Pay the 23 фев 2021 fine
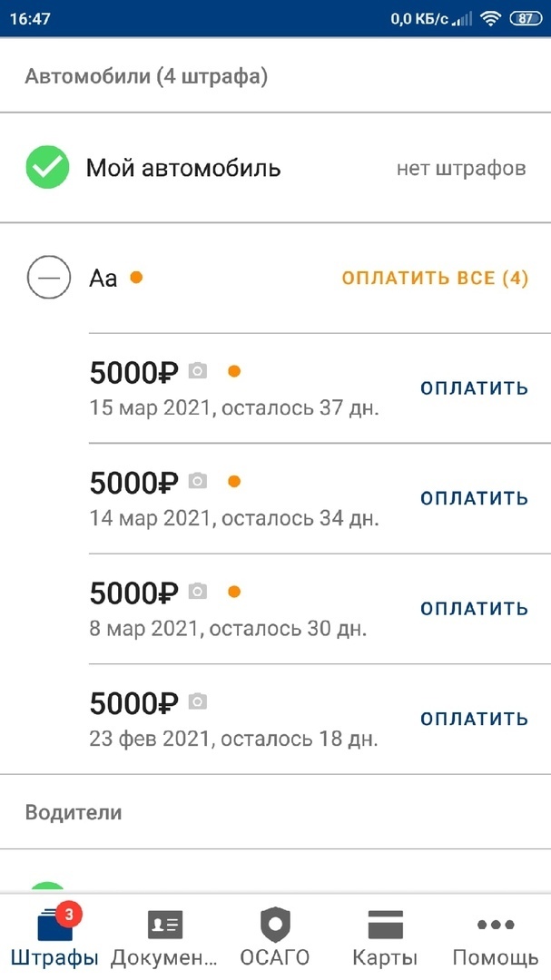Screen dimensions: 551x980 point(474,720)
